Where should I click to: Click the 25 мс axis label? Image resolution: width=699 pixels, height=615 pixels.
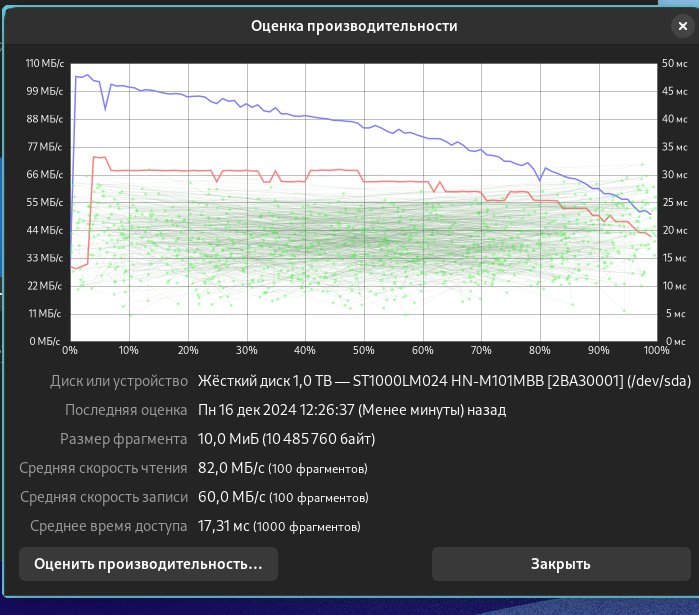[674, 202]
